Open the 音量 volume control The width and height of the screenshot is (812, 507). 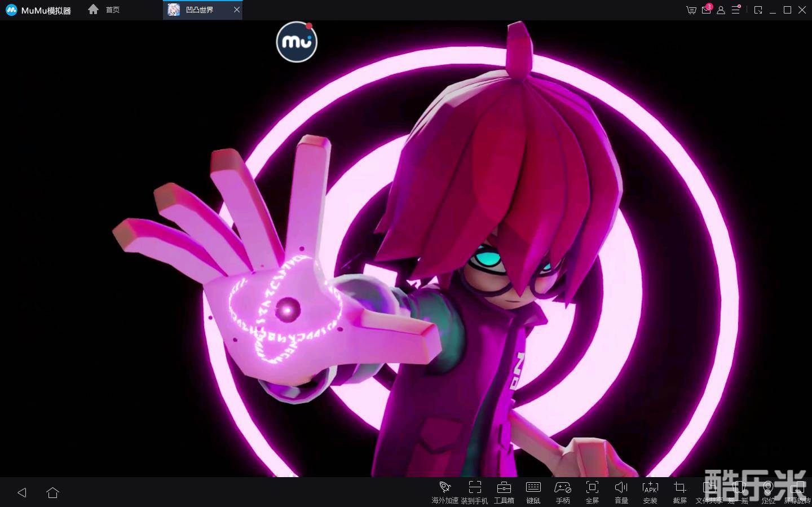(621, 492)
